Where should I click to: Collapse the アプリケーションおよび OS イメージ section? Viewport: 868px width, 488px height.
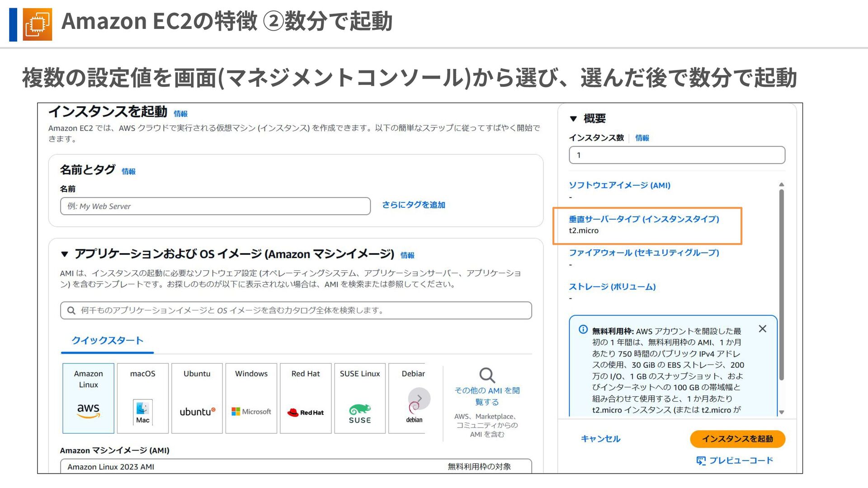click(65, 254)
